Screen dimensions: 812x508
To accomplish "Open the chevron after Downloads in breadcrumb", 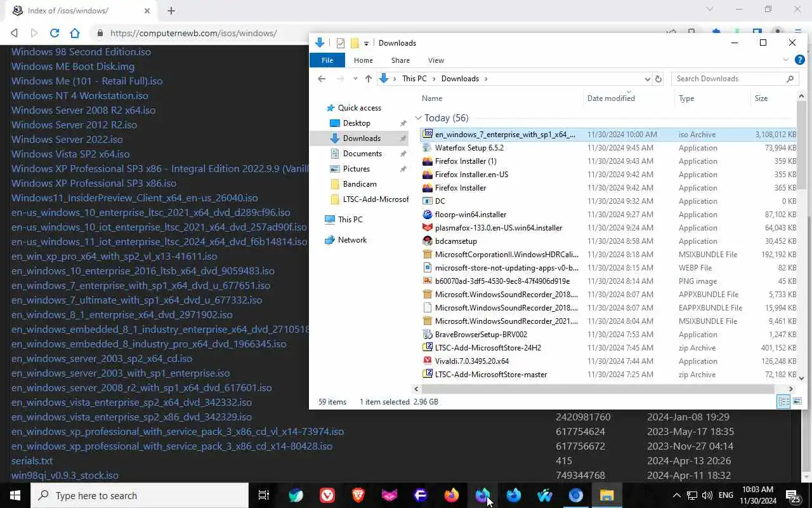I will coord(486,79).
